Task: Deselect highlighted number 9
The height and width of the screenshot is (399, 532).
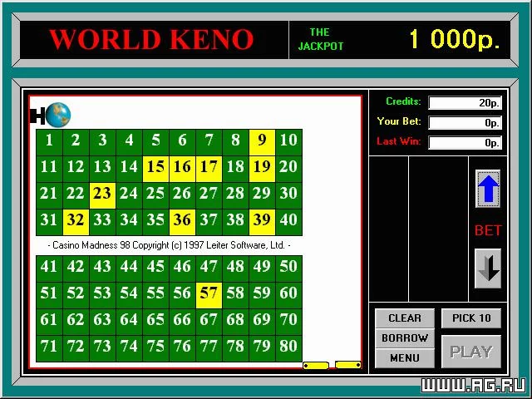Action: tap(262, 142)
